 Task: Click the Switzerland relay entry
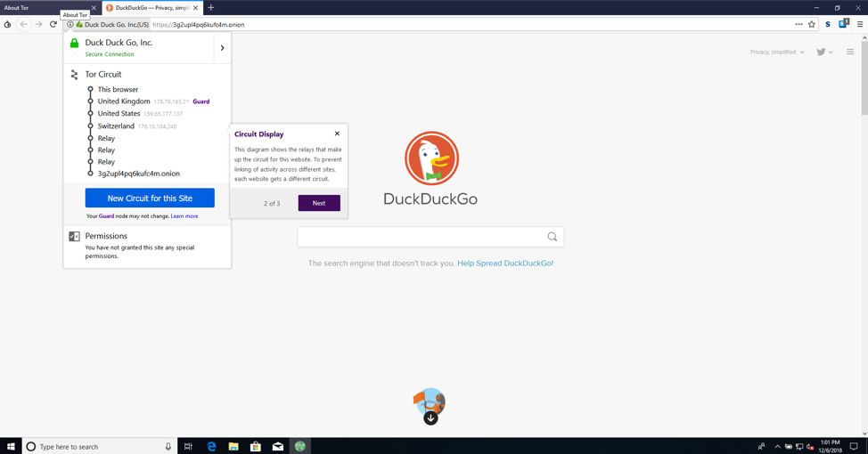[x=116, y=126]
